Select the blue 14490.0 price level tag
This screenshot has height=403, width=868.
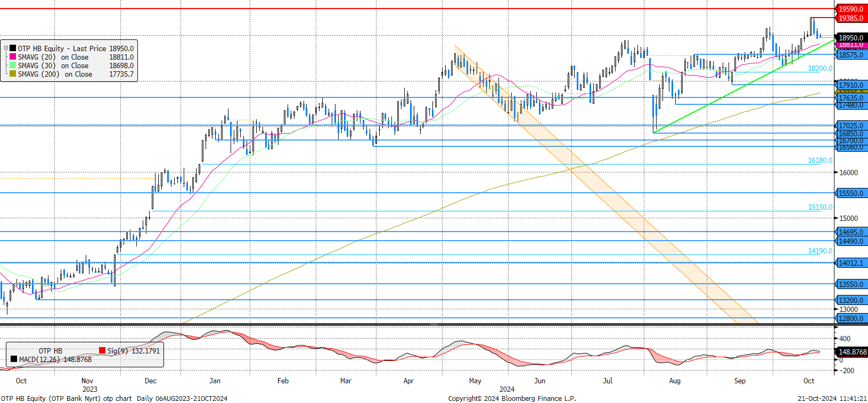[x=851, y=241]
